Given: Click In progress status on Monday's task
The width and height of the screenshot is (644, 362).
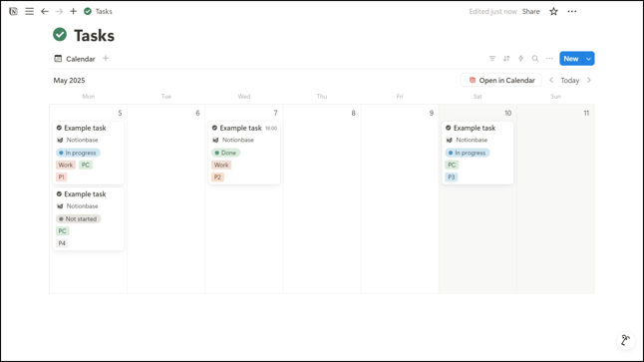Looking at the screenshot, I should (x=78, y=153).
